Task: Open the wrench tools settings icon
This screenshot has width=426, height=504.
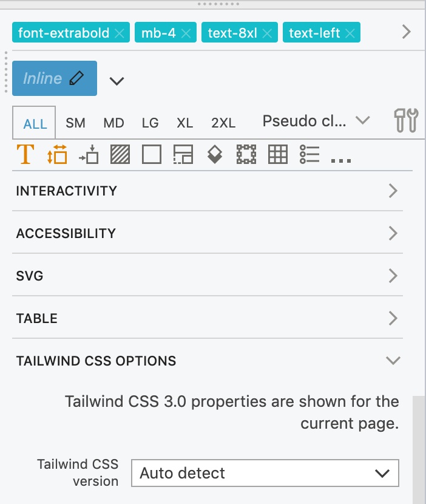Action: click(407, 121)
